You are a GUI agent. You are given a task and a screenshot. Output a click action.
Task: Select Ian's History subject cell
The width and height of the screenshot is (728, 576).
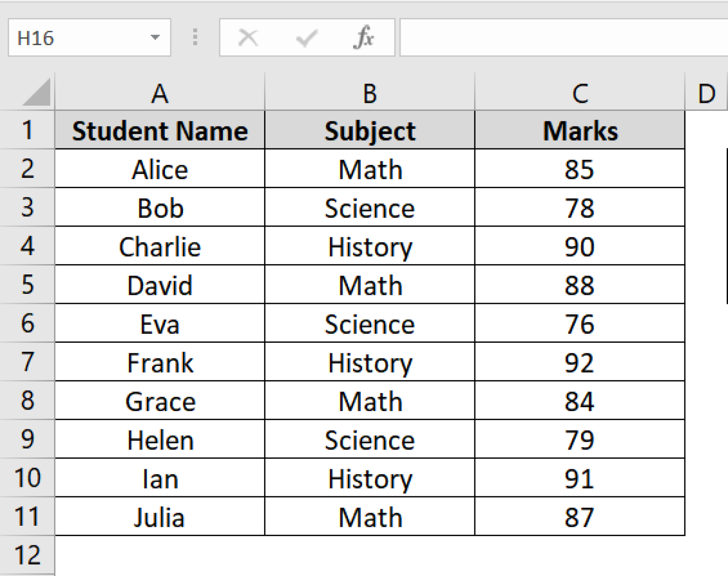tap(369, 478)
